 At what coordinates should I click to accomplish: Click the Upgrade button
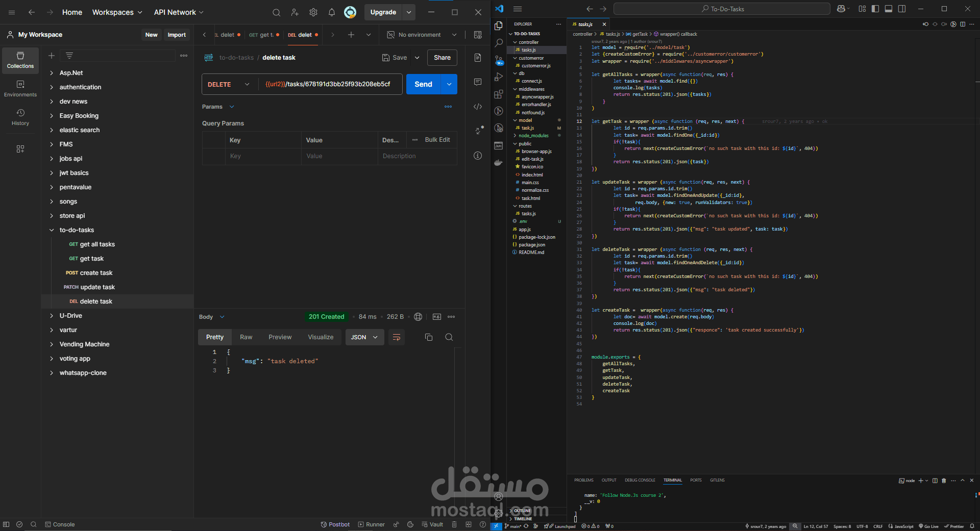(383, 12)
